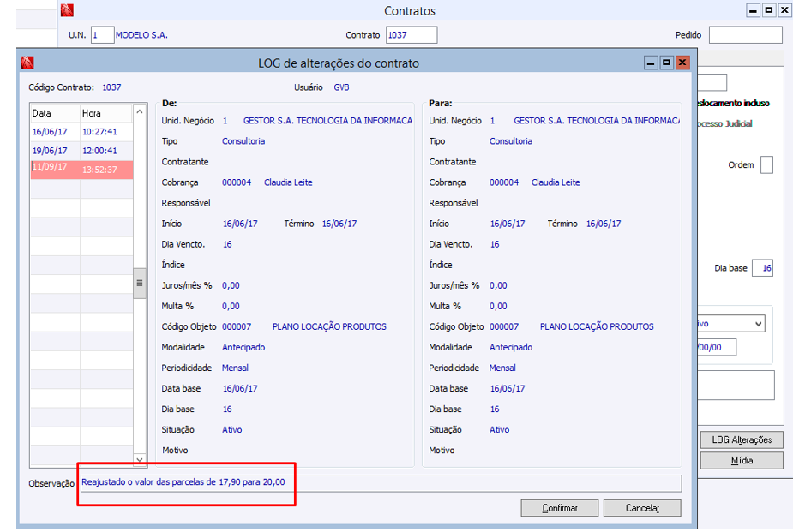The width and height of the screenshot is (793, 532).
Task: Click Modalidade value Antecipado in Para panel
Action: click(511, 348)
